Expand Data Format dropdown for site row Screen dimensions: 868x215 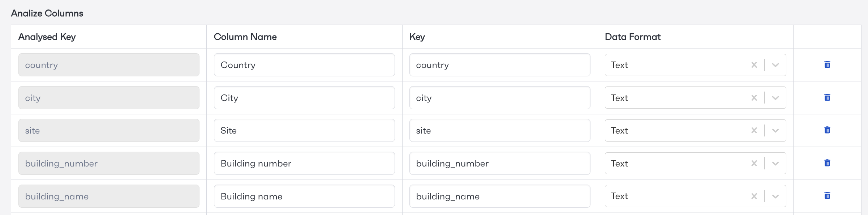click(775, 131)
